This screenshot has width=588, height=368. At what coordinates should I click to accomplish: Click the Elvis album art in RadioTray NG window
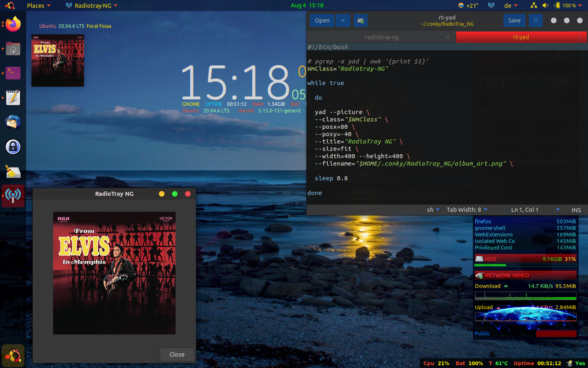point(114,273)
